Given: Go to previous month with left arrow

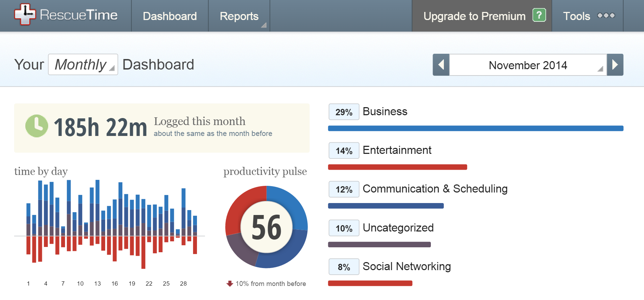Looking at the screenshot, I should (x=441, y=65).
